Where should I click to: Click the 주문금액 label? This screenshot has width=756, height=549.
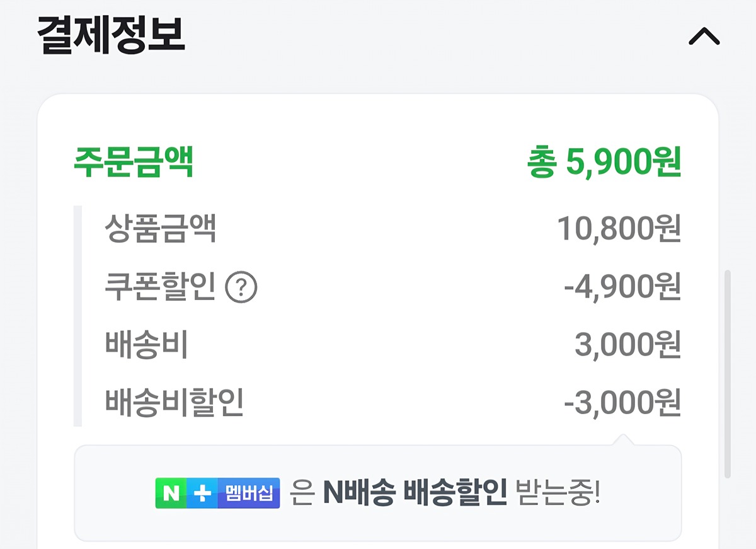(x=133, y=163)
